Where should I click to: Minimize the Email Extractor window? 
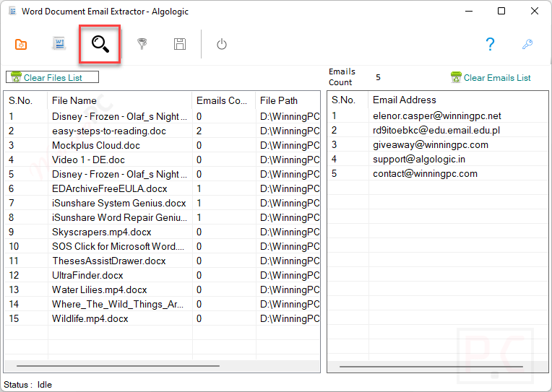(x=469, y=12)
